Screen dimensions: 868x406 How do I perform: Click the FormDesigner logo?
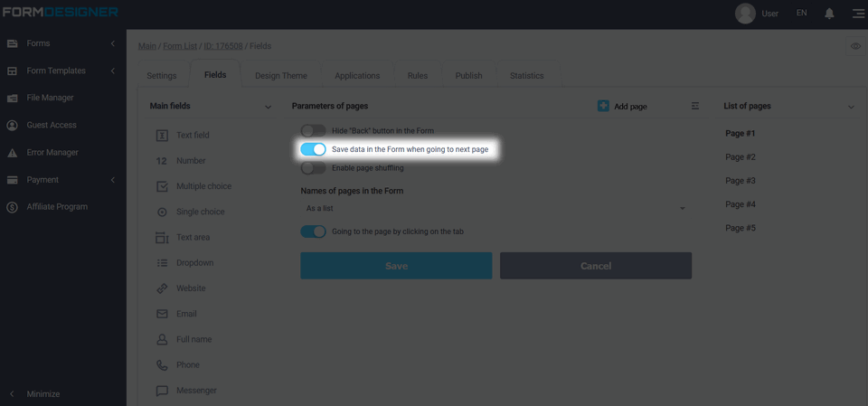click(x=60, y=12)
